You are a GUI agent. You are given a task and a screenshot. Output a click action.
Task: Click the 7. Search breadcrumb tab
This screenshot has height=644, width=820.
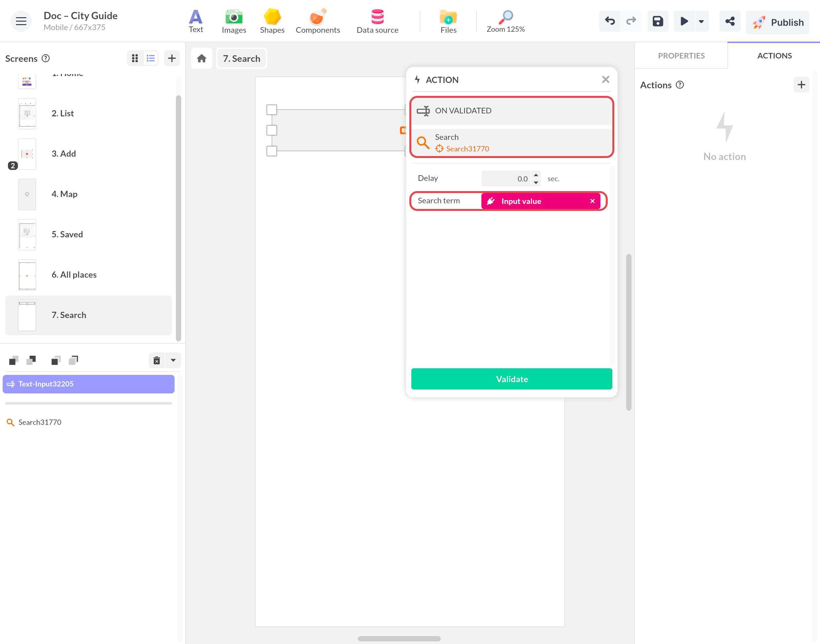tap(242, 59)
